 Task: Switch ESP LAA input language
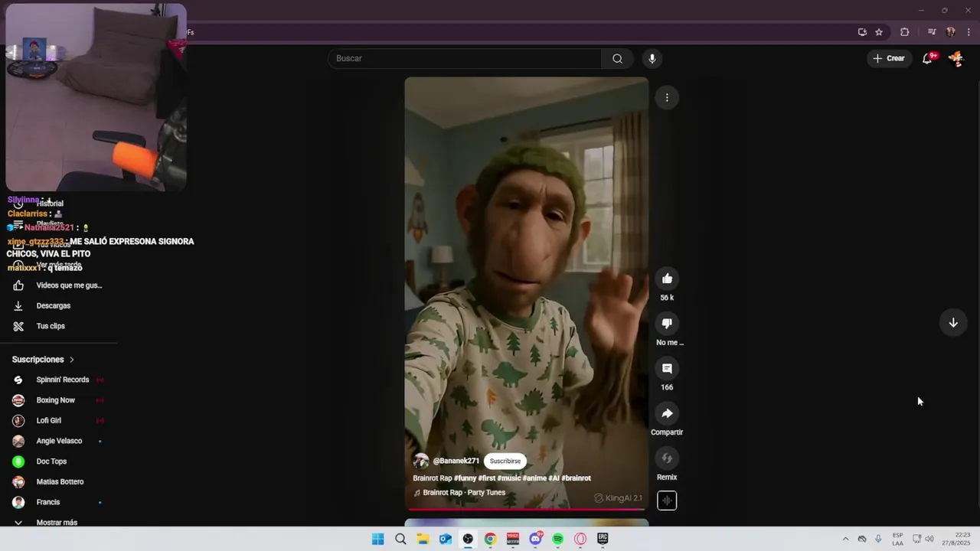(x=897, y=539)
